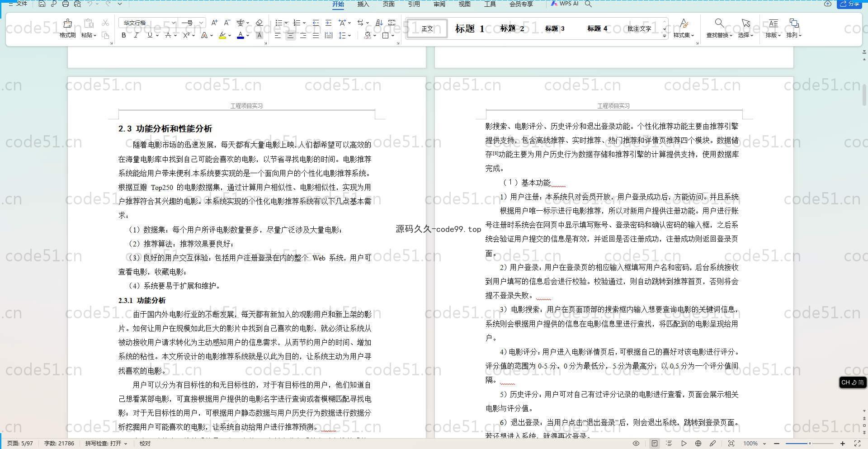The width and height of the screenshot is (868, 449).
Task: Click the Reading mode play icon in status bar
Action: tap(684, 444)
